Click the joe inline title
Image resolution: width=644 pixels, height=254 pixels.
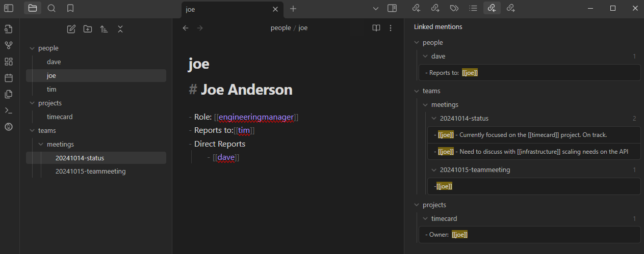click(199, 64)
